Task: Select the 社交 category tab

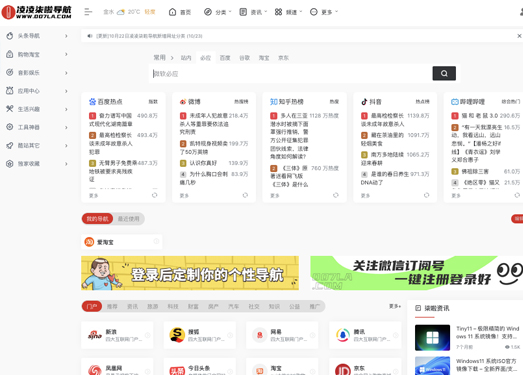Action: click(x=254, y=306)
